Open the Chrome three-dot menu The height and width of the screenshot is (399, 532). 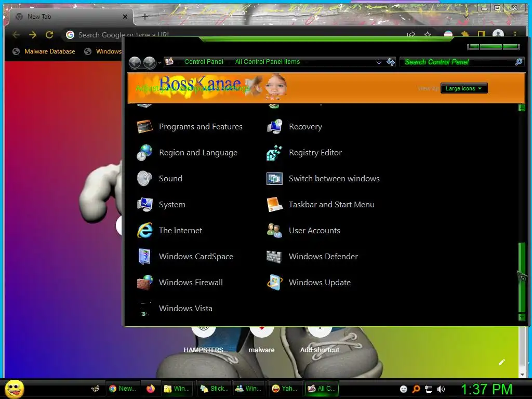[x=515, y=34]
